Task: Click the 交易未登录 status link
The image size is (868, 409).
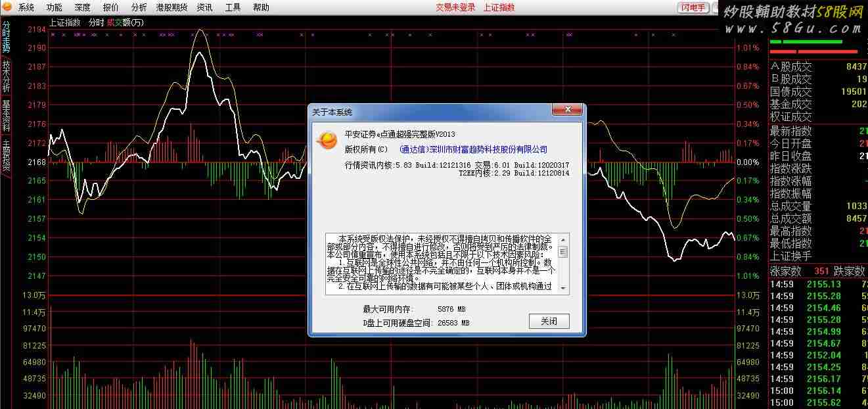Action: [x=455, y=8]
